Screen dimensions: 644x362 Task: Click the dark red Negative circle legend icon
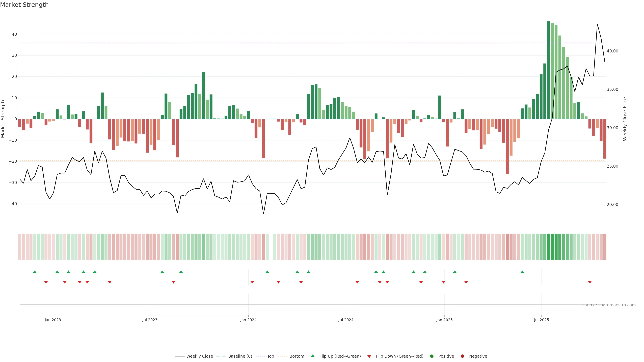pos(462,356)
